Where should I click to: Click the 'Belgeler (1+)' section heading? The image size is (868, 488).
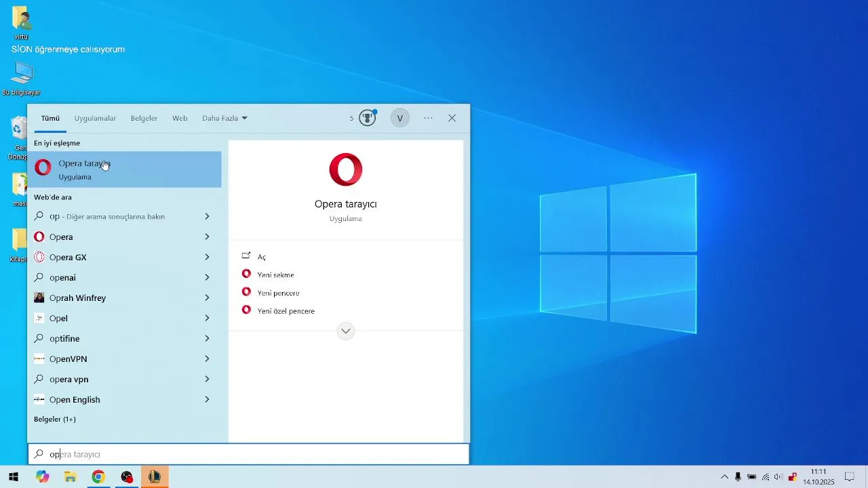(55, 420)
